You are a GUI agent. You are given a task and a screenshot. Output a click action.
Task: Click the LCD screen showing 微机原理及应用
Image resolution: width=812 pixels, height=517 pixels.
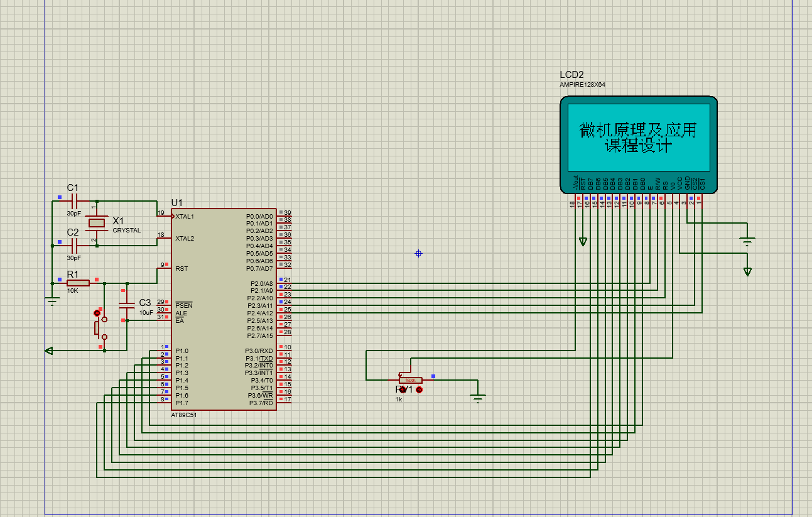pos(639,137)
